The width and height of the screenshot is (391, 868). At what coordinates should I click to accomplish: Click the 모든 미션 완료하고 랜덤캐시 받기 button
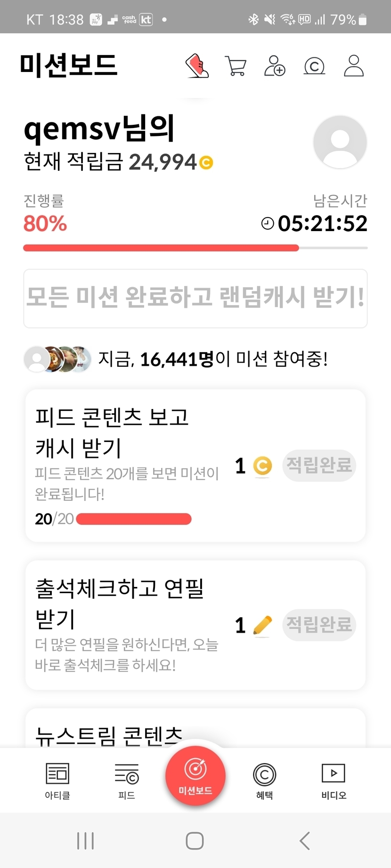pos(195,298)
